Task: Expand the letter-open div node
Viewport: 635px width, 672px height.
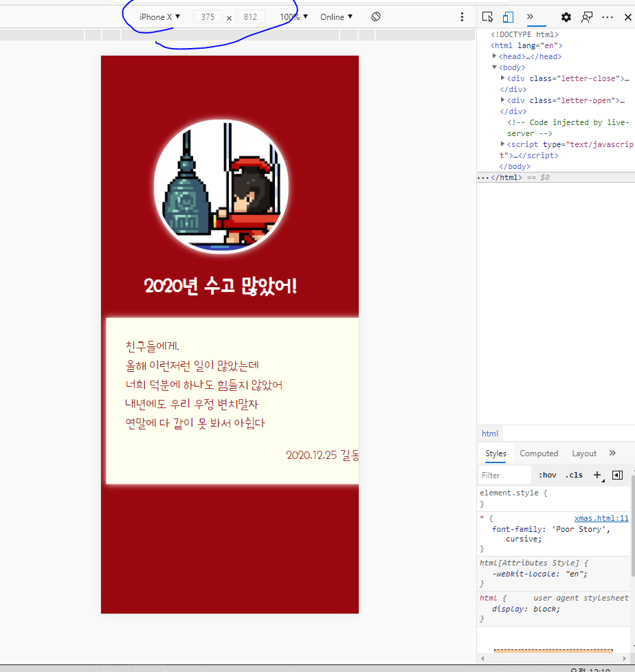Action: point(502,100)
